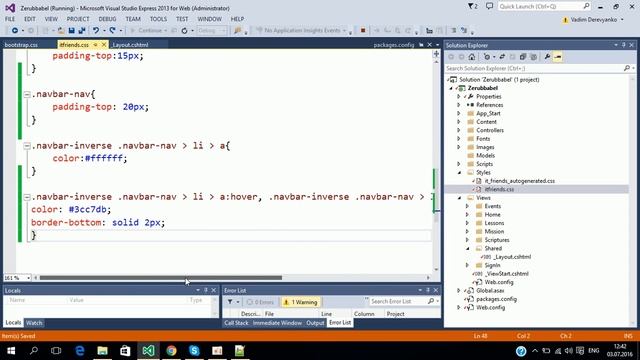Click the Navigate Backward toolbar icon
This screenshot has width=640, height=360.
point(15,31)
